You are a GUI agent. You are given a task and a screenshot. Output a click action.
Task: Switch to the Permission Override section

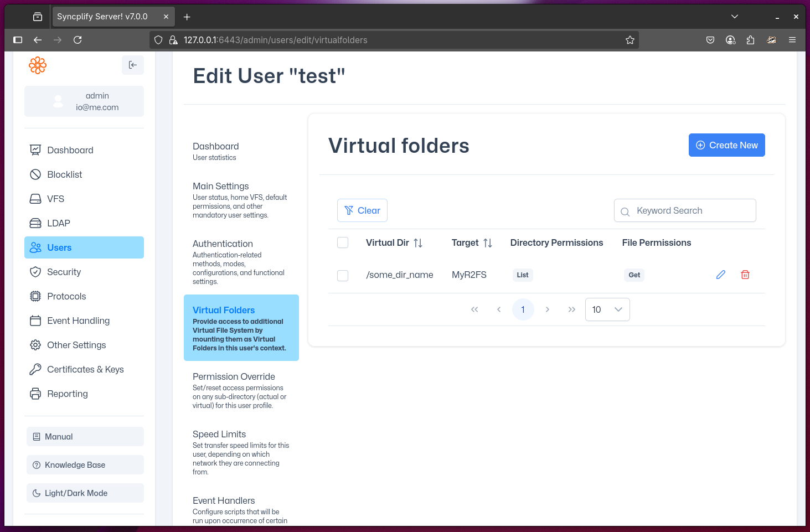click(x=234, y=376)
